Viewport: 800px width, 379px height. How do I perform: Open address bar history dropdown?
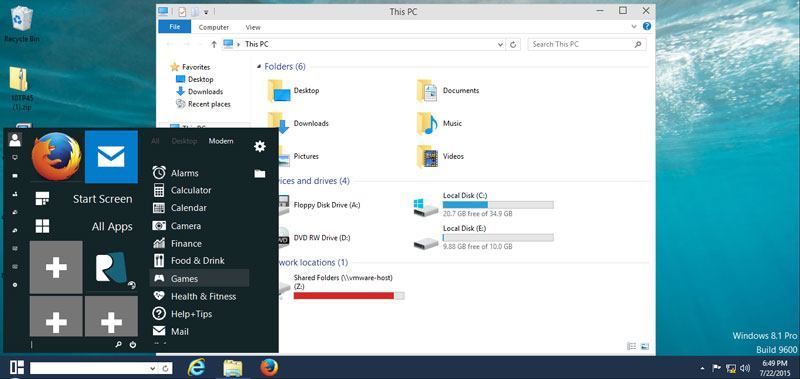click(x=501, y=44)
